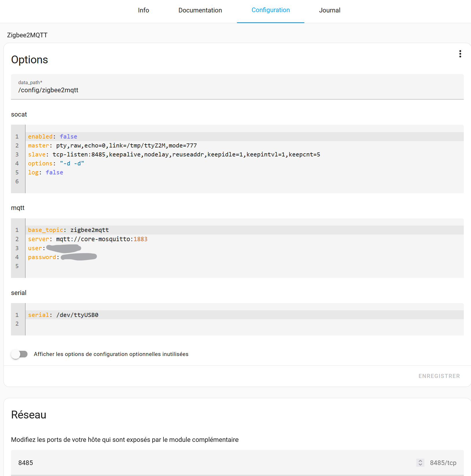The height and width of the screenshot is (476, 471).
Task: Click the 'serial: /dev/ttyUSB0' line
Action: [x=244, y=315]
